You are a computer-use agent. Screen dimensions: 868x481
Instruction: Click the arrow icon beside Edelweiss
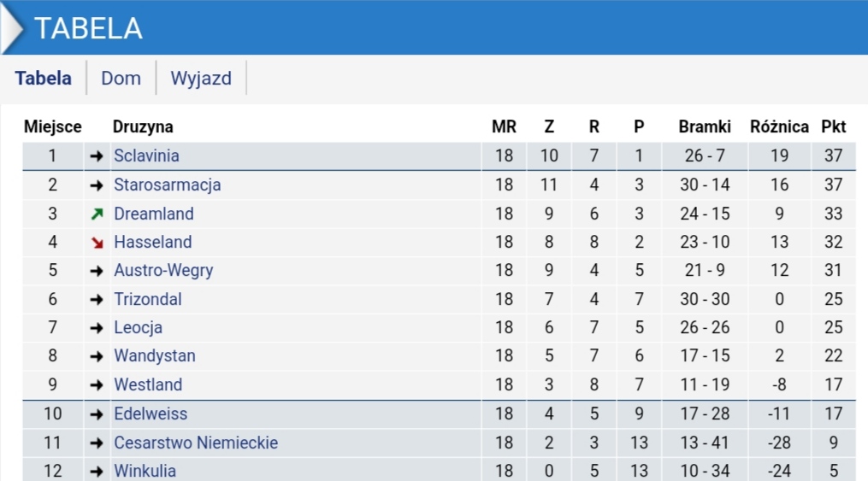tap(97, 414)
